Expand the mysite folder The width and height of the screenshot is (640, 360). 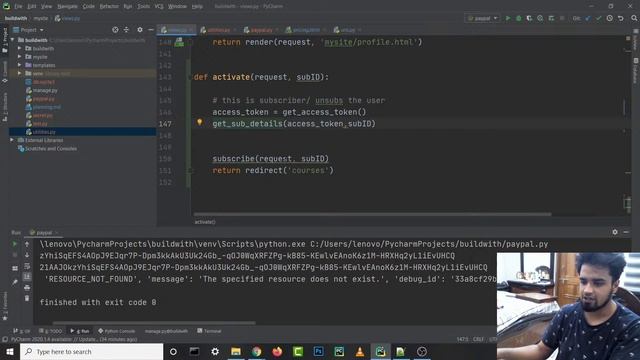pyautogui.click(x=19, y=57)
